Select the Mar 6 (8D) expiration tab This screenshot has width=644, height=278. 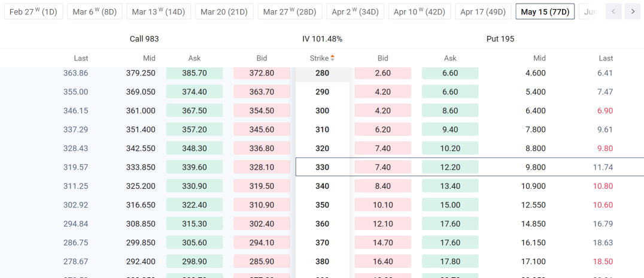95,11
